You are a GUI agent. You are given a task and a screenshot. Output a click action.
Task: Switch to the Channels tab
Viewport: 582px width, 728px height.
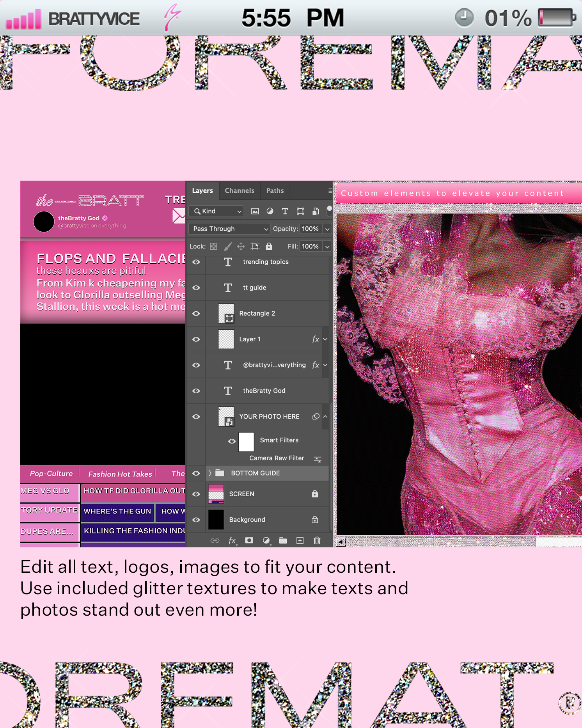point(239,190)
